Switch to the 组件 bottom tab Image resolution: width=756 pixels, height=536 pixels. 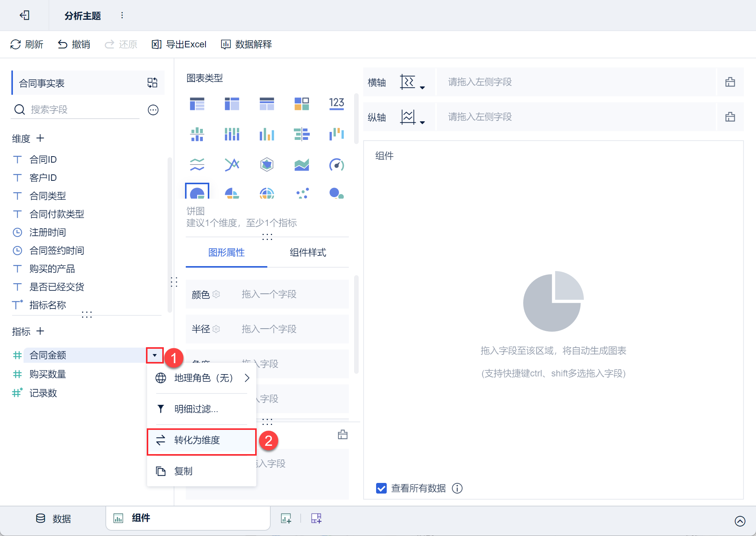pyautogui.click(x=188, y=518)
